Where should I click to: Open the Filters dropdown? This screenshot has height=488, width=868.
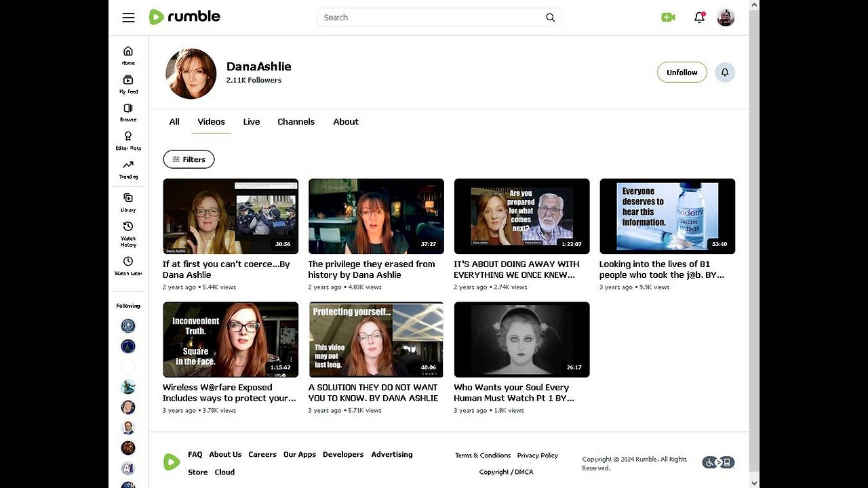point(189,159)
